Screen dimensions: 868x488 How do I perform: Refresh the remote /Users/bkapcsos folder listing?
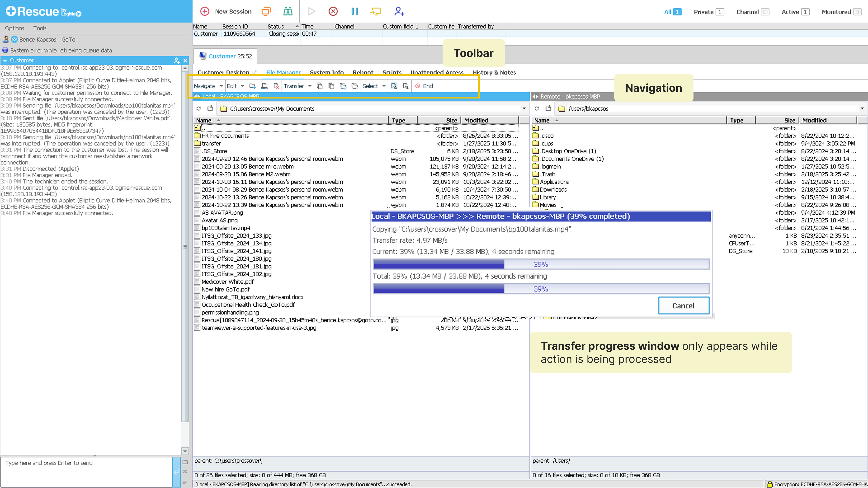(x=537, y=108)
